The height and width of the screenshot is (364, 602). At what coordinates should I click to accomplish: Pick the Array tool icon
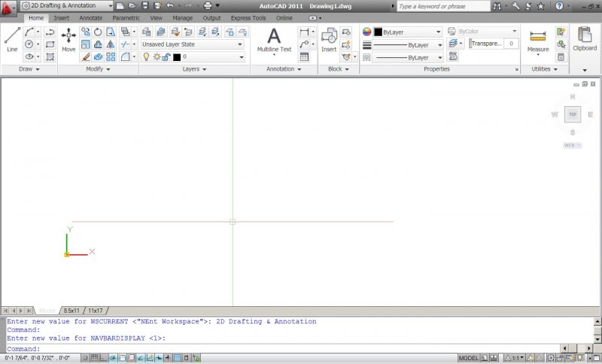[x=111, y=56]
